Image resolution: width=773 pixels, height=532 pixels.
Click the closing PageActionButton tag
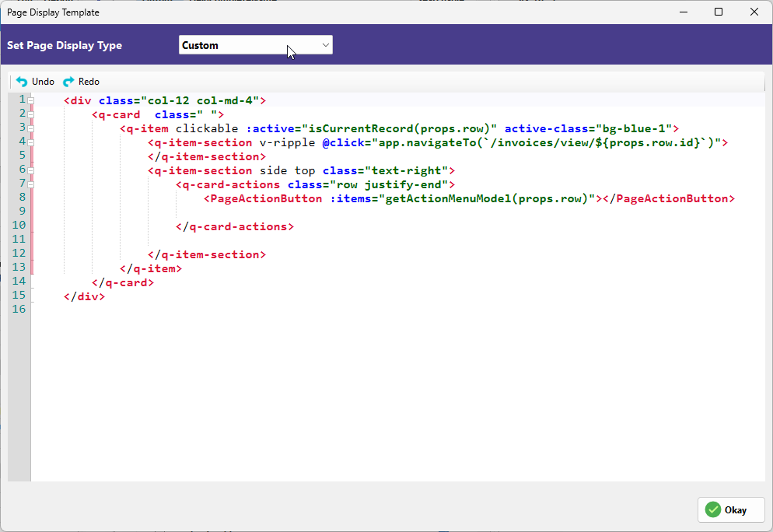click(x=669, y=198)
